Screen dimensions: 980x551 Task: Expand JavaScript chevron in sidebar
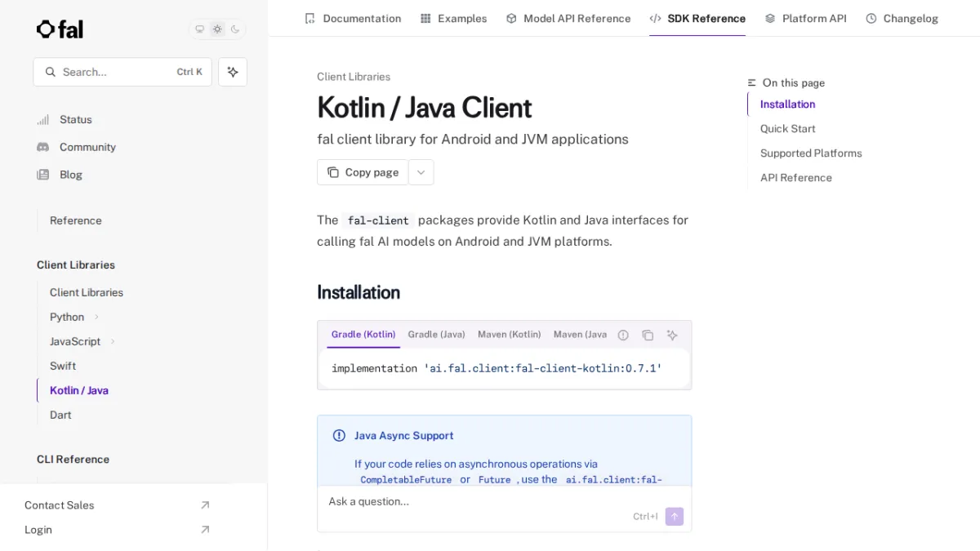point(113,341)
